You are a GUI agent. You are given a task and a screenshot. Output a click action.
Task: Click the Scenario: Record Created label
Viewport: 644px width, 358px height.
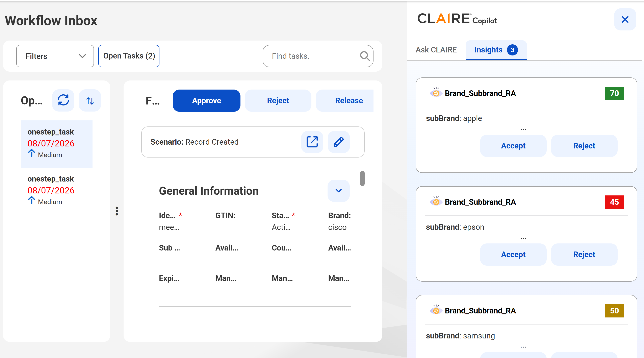[x=195, y=142]
